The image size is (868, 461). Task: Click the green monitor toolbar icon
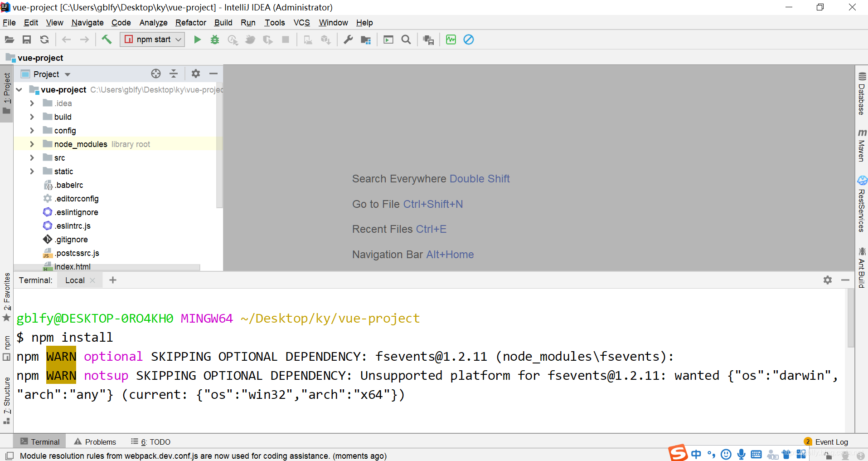click(x=451, y=39)
